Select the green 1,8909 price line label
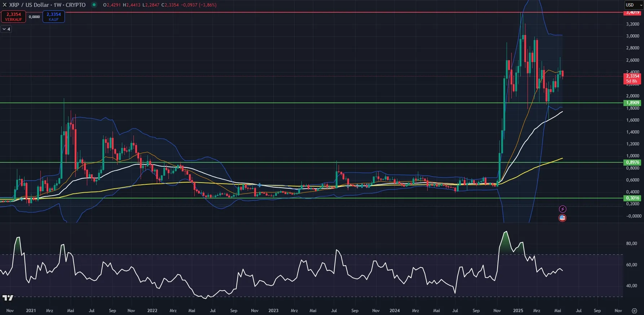The image size is (644, 315). (x=632, y=103)
